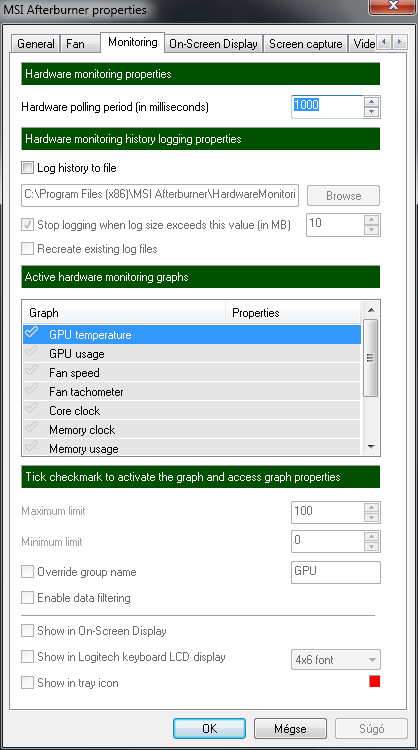The width and height of the screenshot is (418, 750).
Task: Click the Browse button for log path
Action: pos(343,196)
